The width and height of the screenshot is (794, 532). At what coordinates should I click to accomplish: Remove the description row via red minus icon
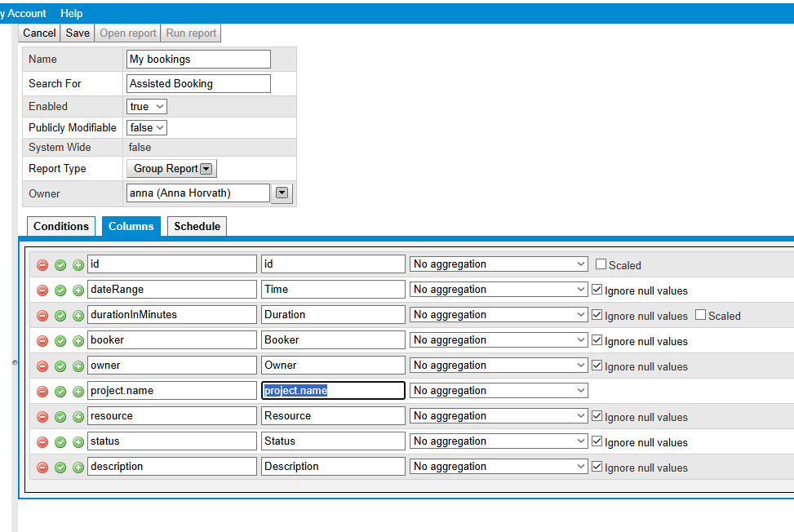point(42,468)
